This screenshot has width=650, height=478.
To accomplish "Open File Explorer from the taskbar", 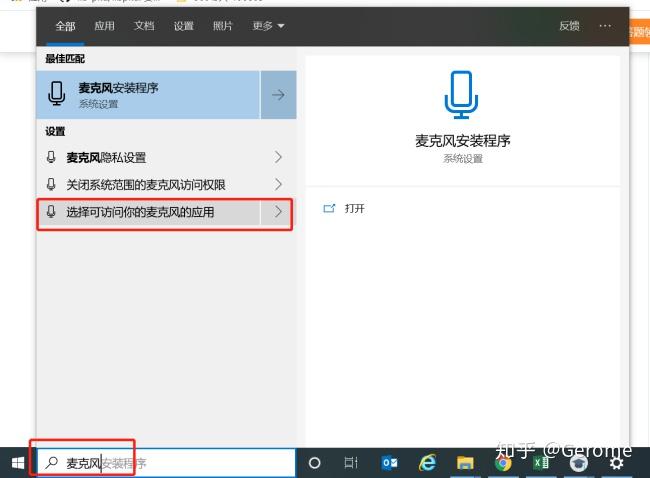I will [x=465, y=463].
